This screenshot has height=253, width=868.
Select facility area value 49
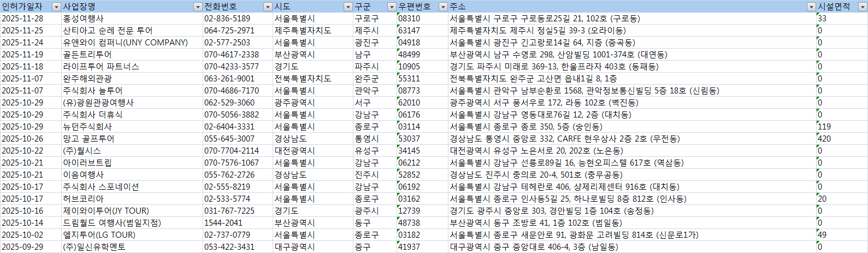[842, 235]
